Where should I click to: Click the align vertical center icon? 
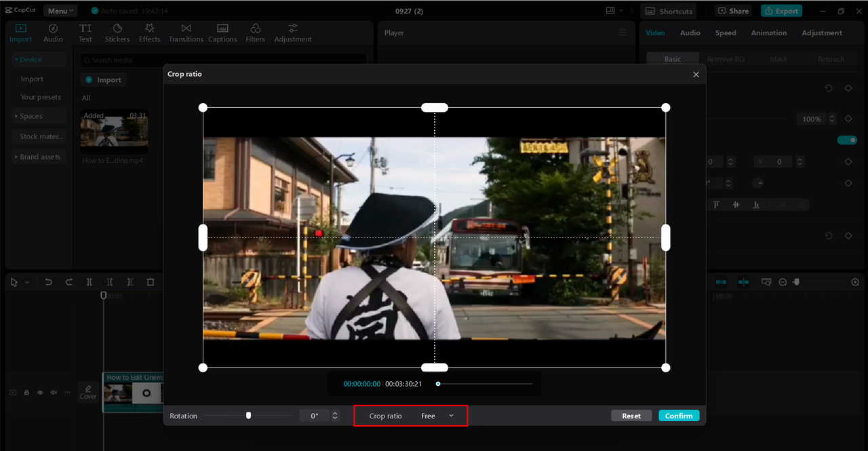736,205
